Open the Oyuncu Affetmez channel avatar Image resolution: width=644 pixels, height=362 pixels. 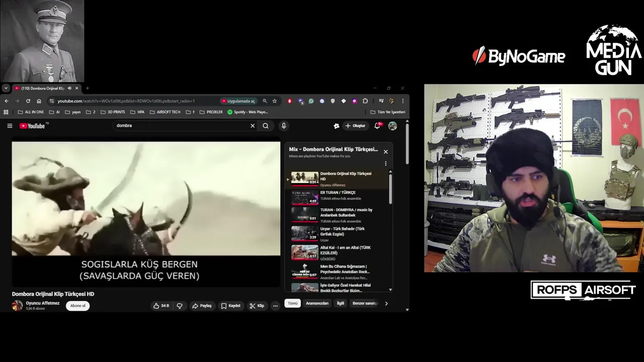(x=18, y=305)
